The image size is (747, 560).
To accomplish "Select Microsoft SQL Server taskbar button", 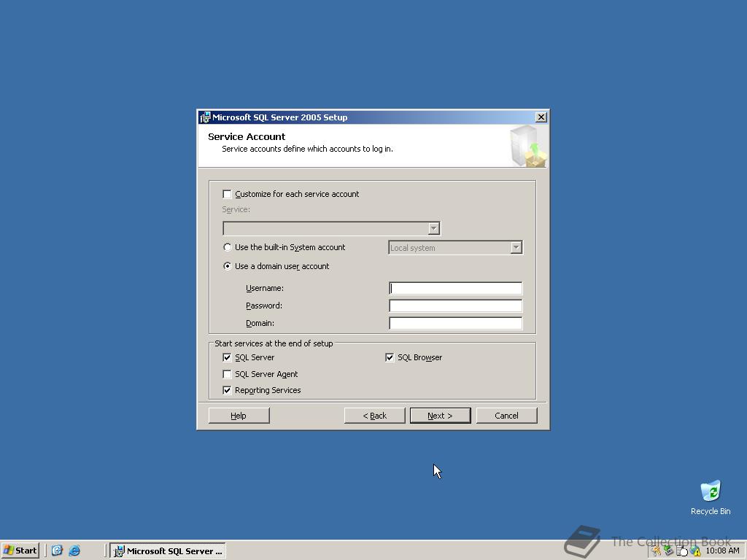I will coord(168,551).
